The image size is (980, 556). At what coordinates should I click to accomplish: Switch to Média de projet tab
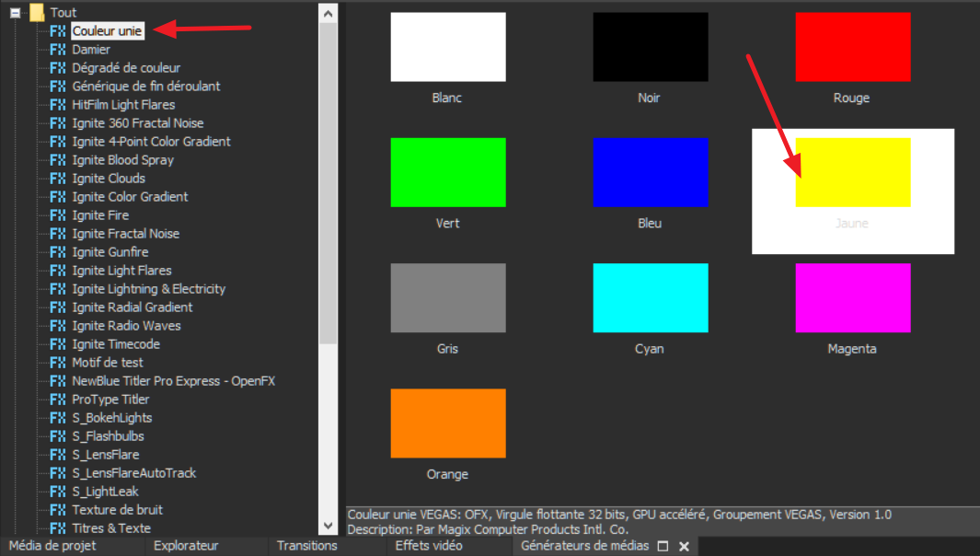pos(52,546)
